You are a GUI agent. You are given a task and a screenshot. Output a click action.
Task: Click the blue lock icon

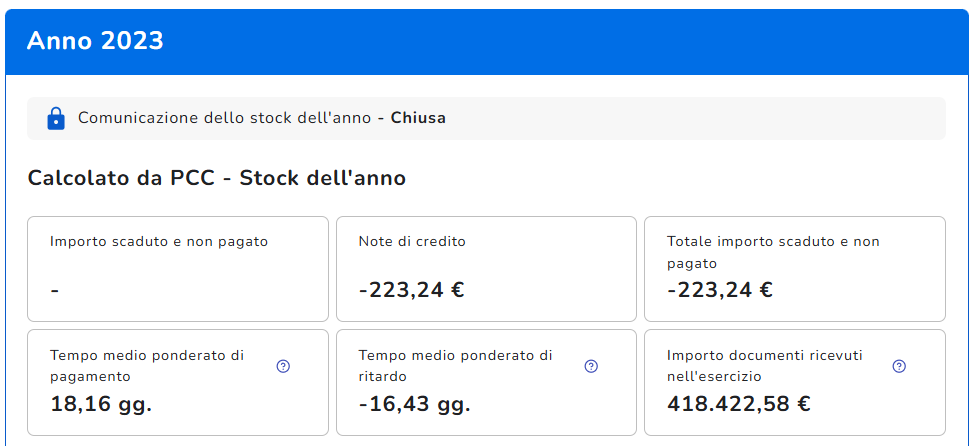(x=56, y=118)
